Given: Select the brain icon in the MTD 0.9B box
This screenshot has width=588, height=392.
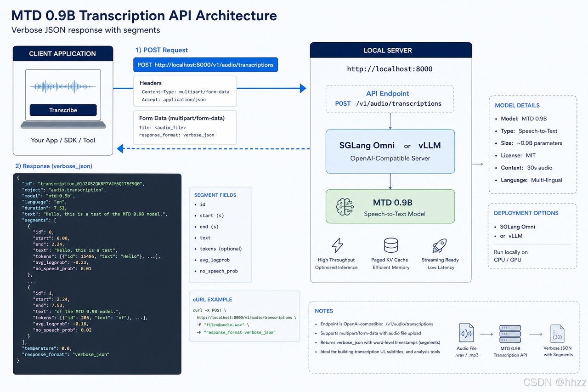Looking at the screenshot, I should [x=344, y=206].
